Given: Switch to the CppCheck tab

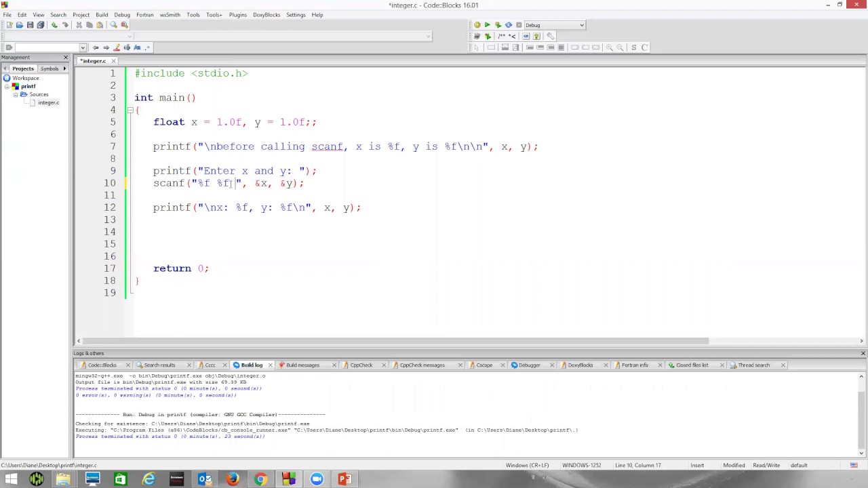Looking at the screenshot, I should [361, 365].
